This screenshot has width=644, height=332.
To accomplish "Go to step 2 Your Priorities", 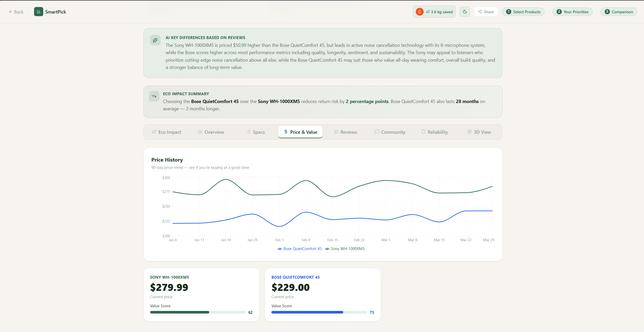I will (x=572, y=12).
